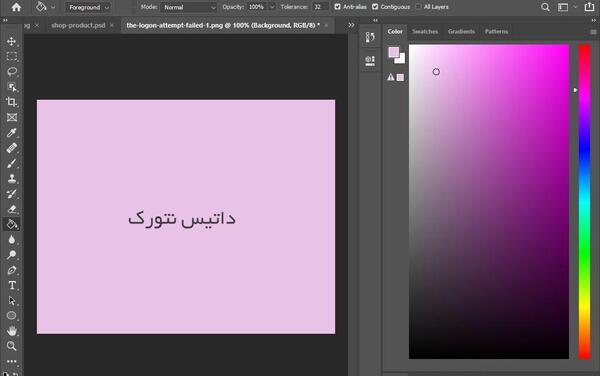
Task: Open the Color panel options menu
Action: pos(593,32)
